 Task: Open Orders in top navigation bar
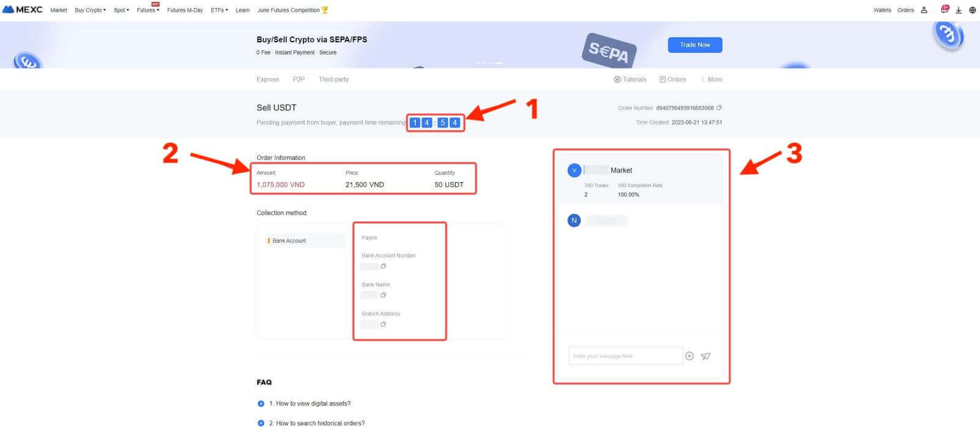point(905,10)
